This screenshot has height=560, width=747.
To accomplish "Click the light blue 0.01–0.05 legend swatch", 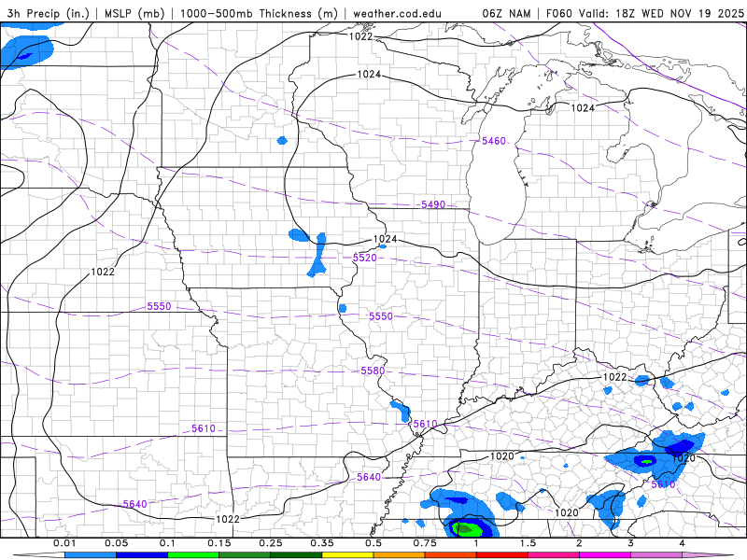I will [91, 555].
